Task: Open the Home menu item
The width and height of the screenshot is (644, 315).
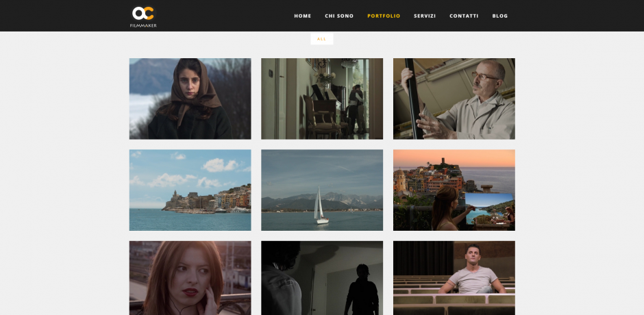Action: click(x=302, y=16)
